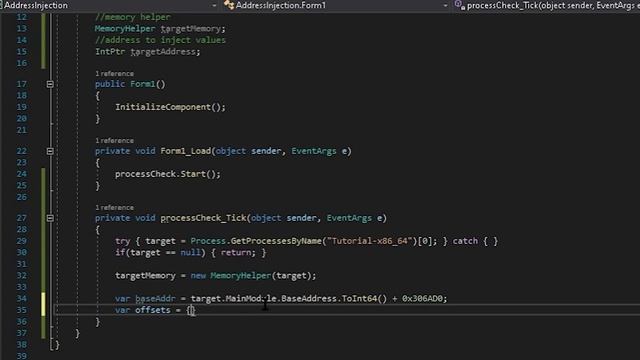The height and width of the screenshot is (360, 640).
Task: Click the EventArgs type in Form1_Load signature
Action: click(x=314, y=151)
